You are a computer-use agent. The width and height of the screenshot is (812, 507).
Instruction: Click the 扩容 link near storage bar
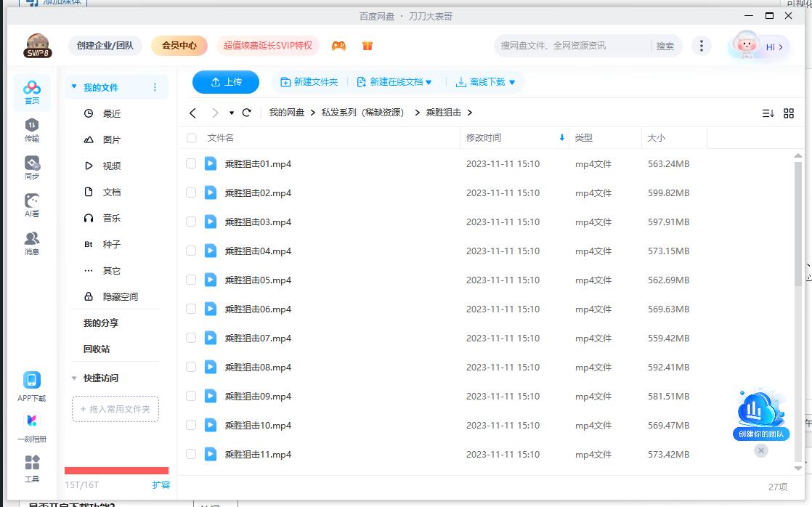(x=161, y=484)
